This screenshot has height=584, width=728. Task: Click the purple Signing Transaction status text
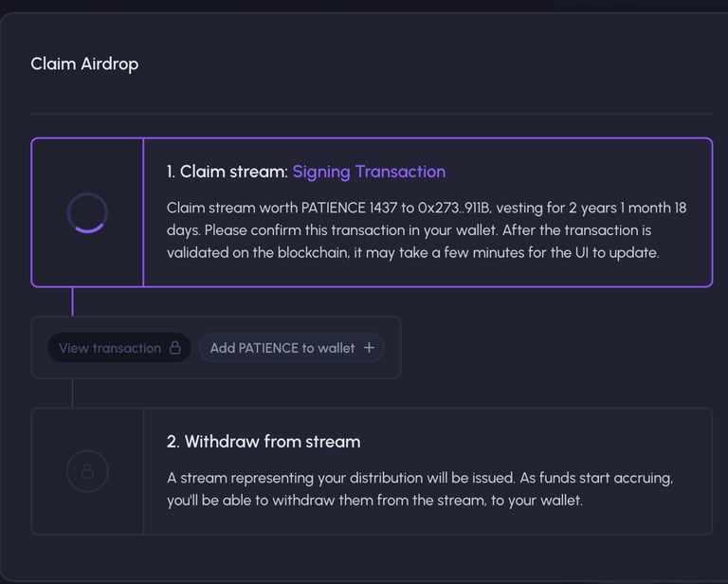pos(369,172)
